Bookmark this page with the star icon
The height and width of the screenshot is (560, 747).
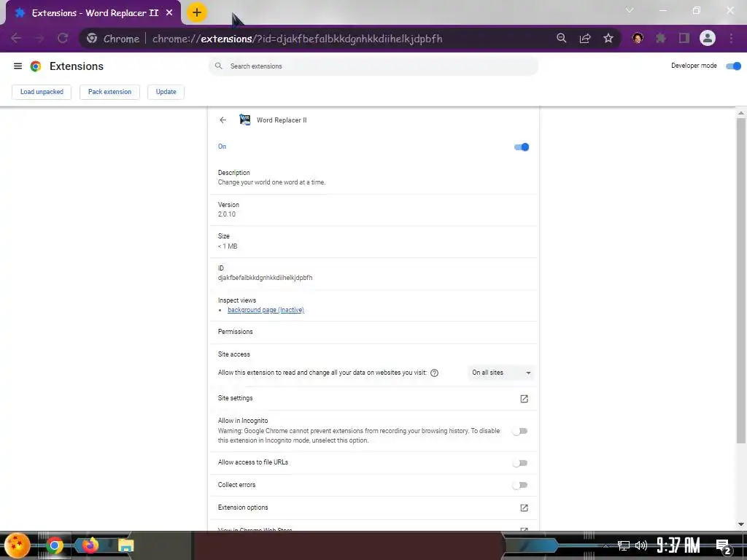(608, 38)
